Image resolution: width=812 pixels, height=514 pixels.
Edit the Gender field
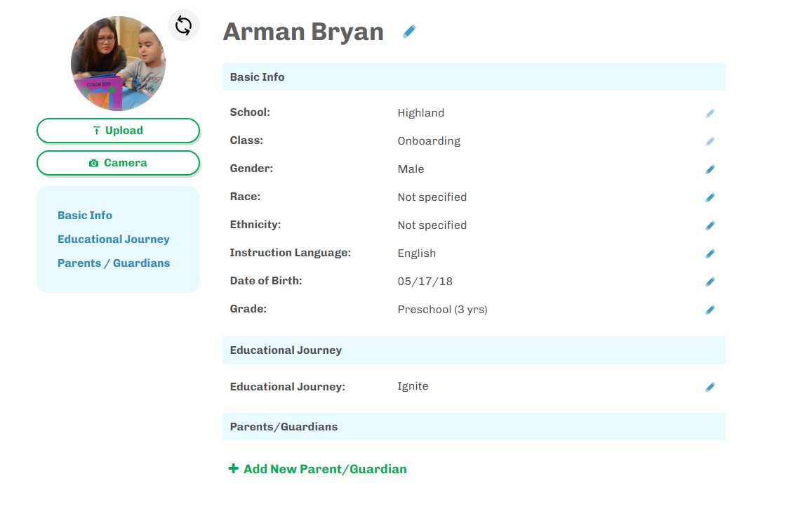point(710,169)
